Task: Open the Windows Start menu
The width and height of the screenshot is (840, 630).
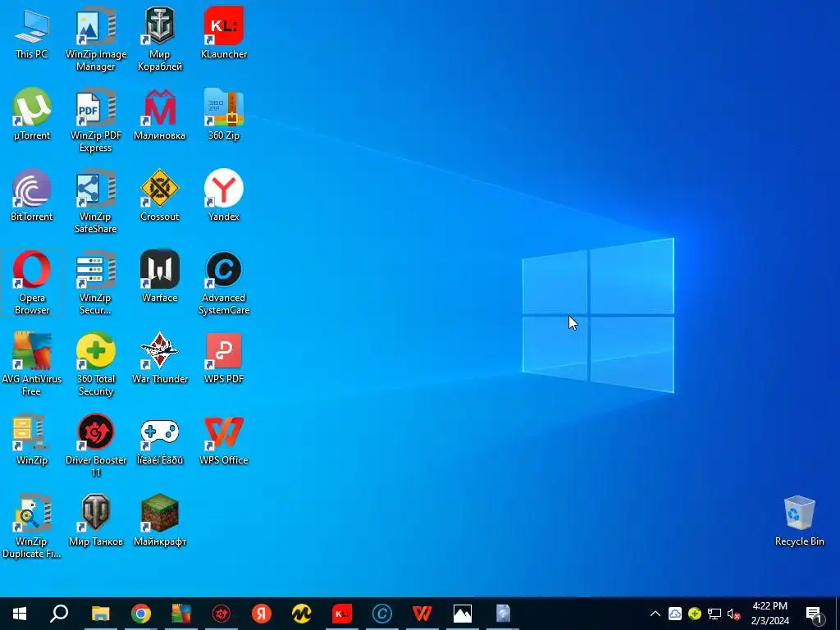Action: coord(20,614)
